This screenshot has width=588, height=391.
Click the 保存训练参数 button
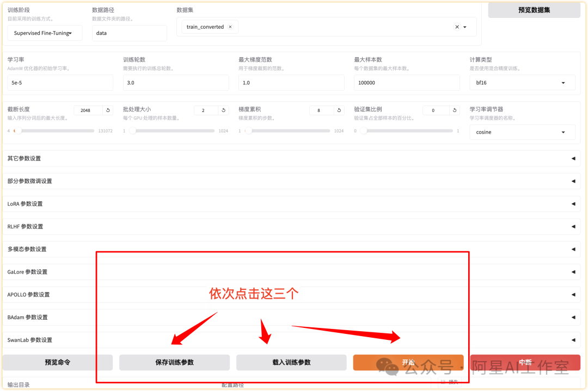[174, 363]
